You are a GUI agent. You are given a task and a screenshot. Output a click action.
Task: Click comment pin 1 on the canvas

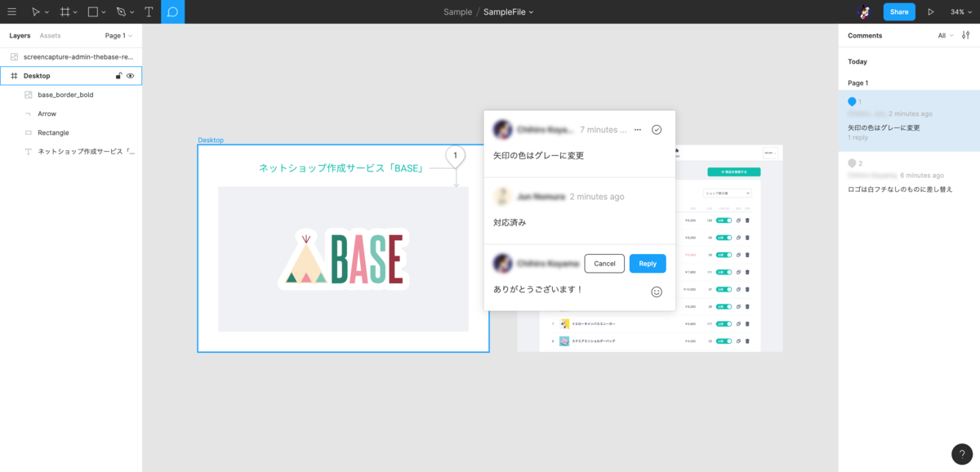tap(456, 156)
